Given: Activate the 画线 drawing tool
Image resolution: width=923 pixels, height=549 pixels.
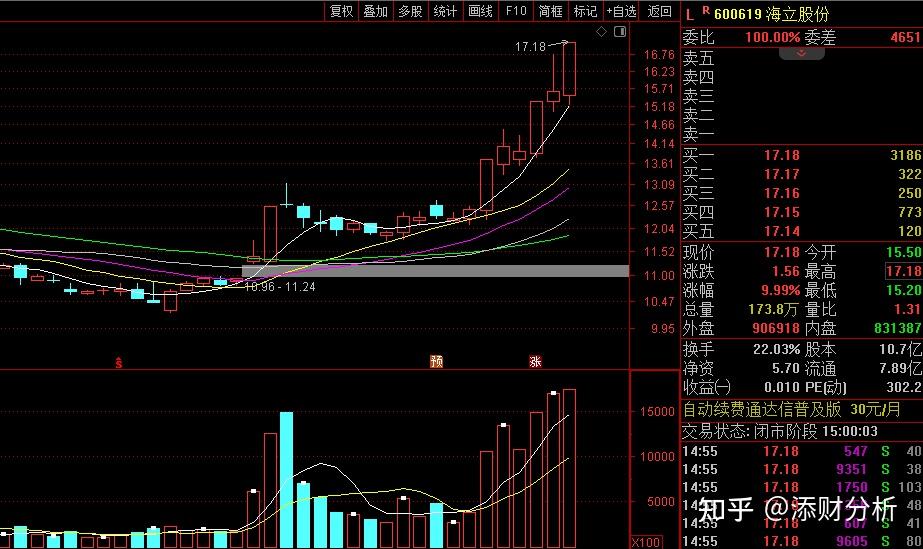Looking at the screenshot, I should tap(480, 11).
